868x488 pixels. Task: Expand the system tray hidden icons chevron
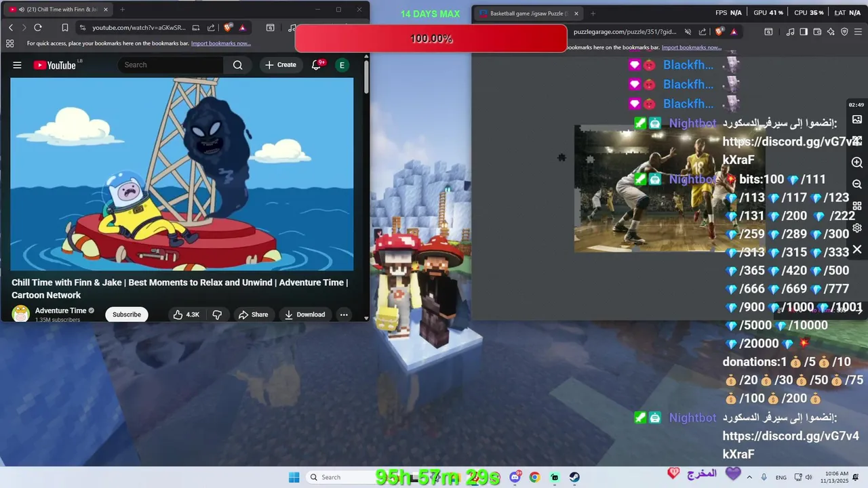749,477
